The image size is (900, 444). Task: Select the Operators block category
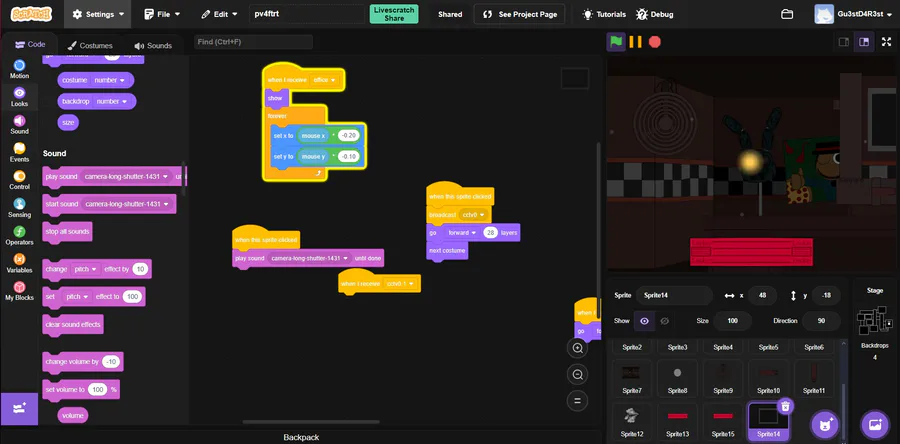(x=19, y=235)
